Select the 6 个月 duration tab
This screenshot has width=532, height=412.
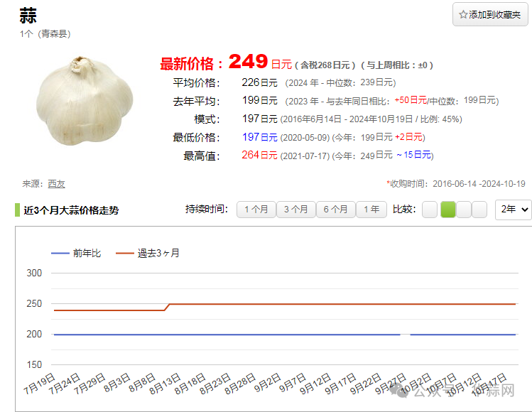pos(335,210)
